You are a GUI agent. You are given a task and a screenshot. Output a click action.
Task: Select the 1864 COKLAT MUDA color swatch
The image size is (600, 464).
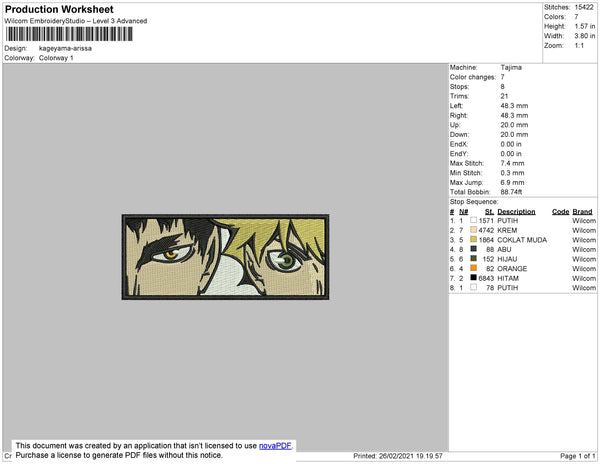pyautogui.click(x=474, y=239)
